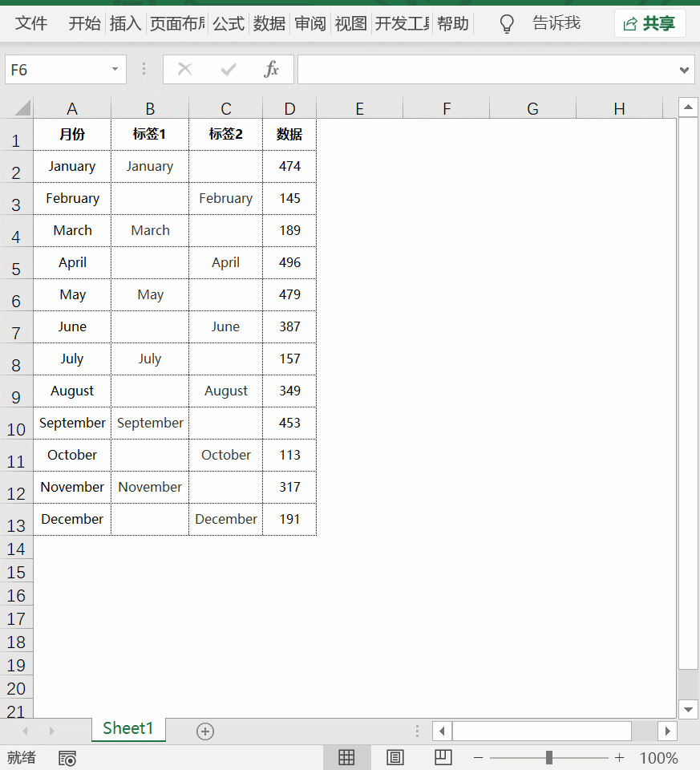Select the Sheet1 tab
This screenshot has height=770, width=700.
pyautogui.click(x=128, y=728)
